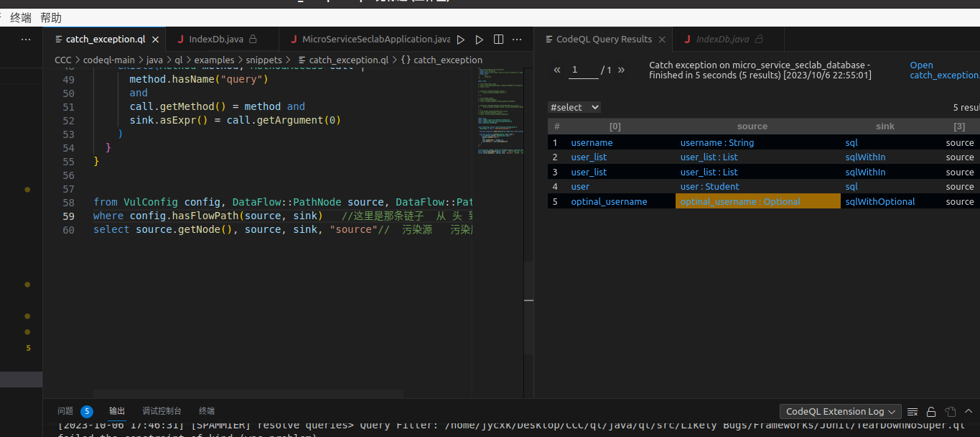Clear the output panel log
The image size is (980, 437).
913,412
